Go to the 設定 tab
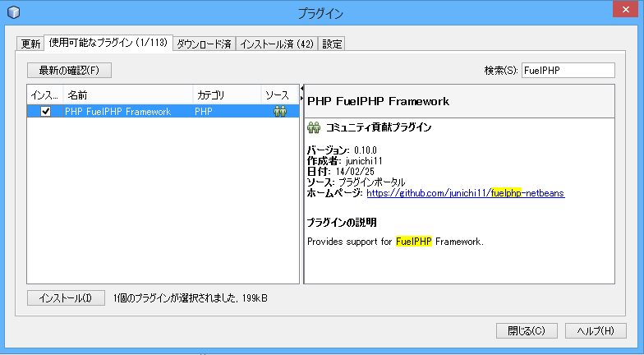The image size is (644, 355). point(332,44)
